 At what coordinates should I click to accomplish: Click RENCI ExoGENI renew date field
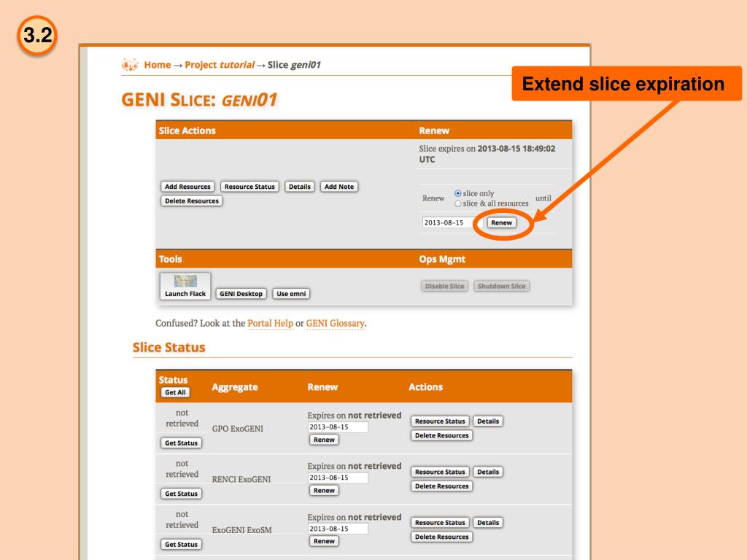pyautogui.click(x=338, y=478)
